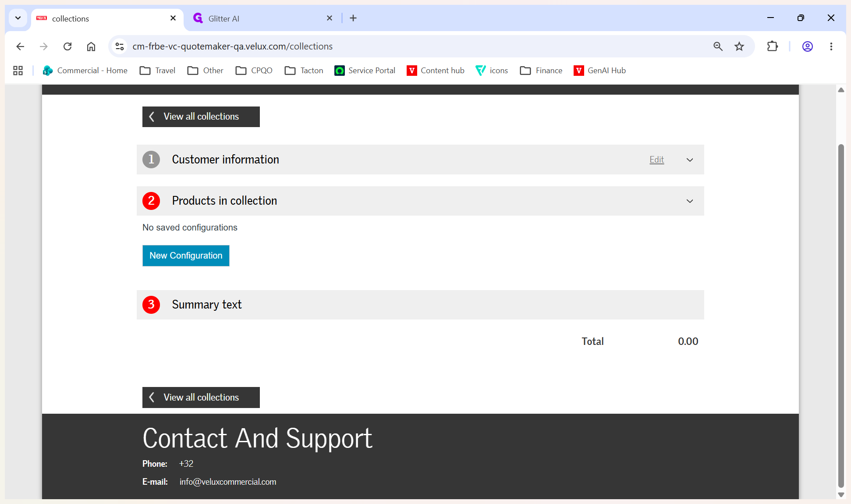851x504 pixels.
Task: Open the Chrome profile avatar
Action: 808,46
